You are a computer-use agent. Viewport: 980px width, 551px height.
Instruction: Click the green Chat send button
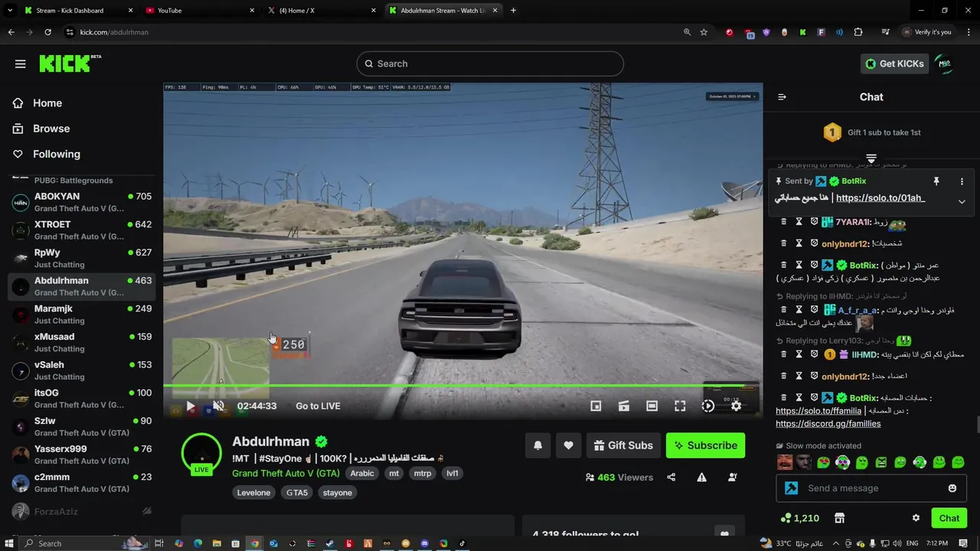[949, 518]
